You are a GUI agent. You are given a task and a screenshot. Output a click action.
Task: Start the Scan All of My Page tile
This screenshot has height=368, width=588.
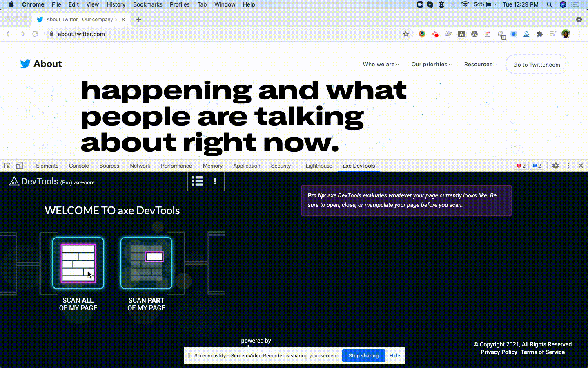pyautogui.click(x=78, y=263)
